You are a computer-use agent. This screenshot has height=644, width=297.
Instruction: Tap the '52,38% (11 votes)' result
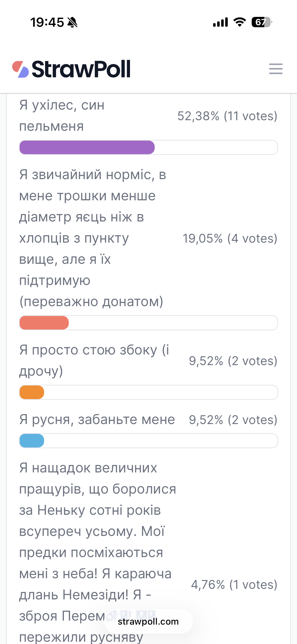click(x=227, y=116)
